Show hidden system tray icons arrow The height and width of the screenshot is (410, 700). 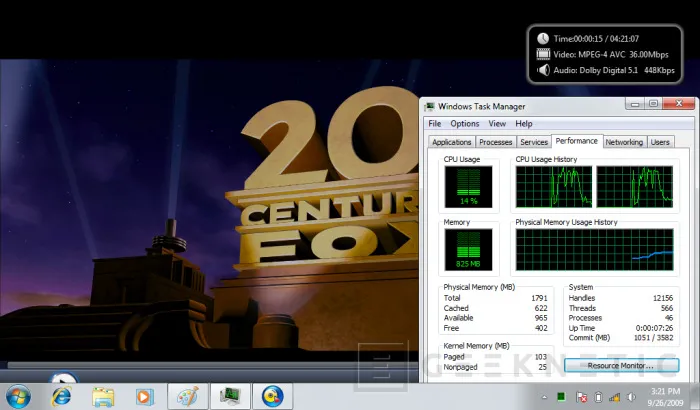point(544,397)
